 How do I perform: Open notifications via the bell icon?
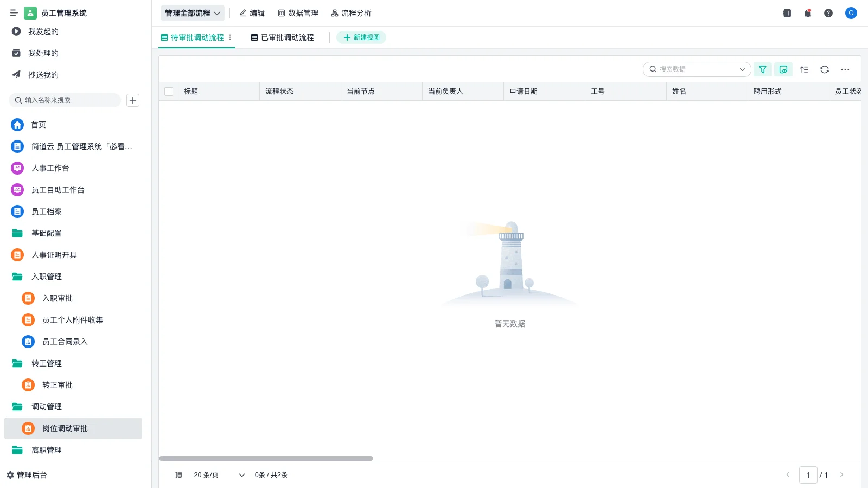pyautogui.click(x=807, y=13)
